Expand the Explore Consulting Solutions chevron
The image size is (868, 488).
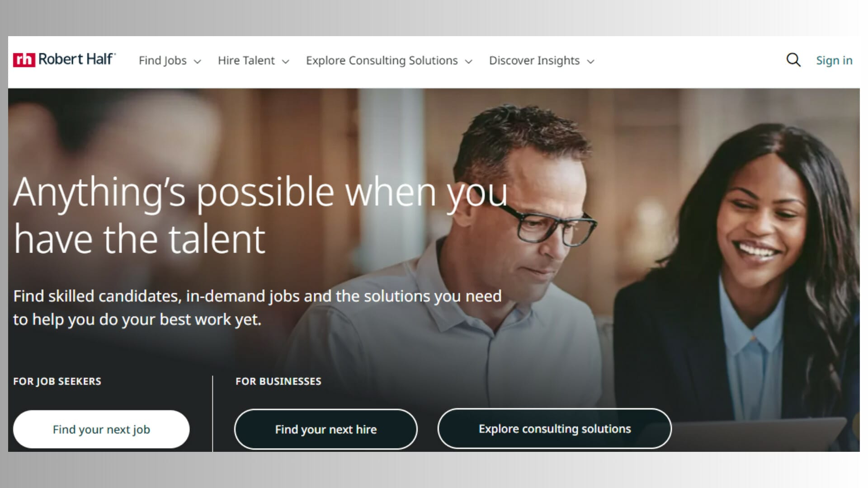click(469, 61)
